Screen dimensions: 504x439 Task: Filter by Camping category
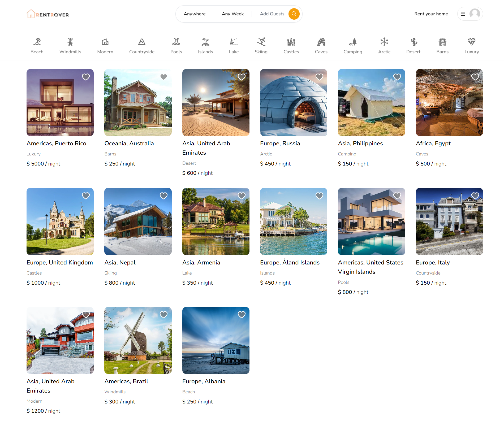[353, 46]
